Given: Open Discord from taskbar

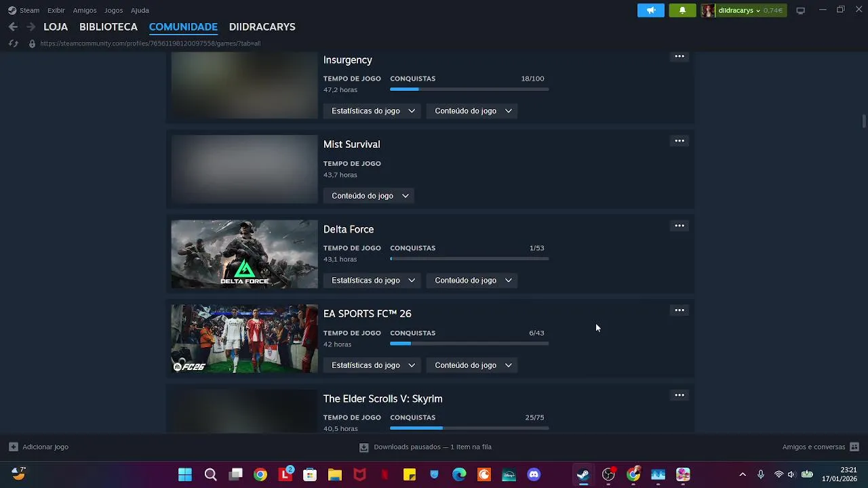Looking at the screenshot, I should tap(534, 474).
